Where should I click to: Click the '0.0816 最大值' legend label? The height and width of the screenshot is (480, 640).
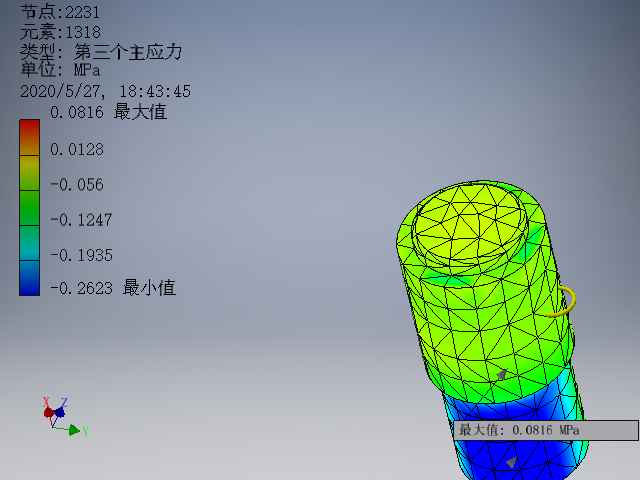click(108, 112)
